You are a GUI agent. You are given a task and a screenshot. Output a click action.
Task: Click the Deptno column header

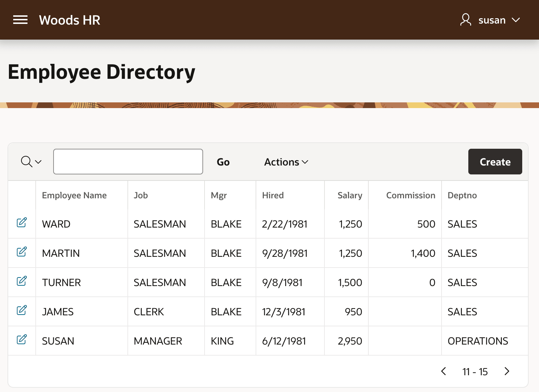click(462, 195)
